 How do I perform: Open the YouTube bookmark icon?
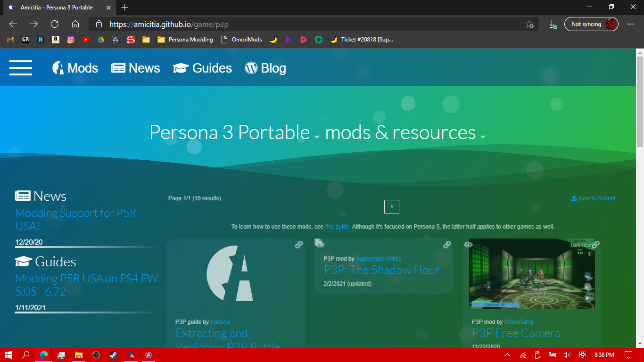[86, 40]
